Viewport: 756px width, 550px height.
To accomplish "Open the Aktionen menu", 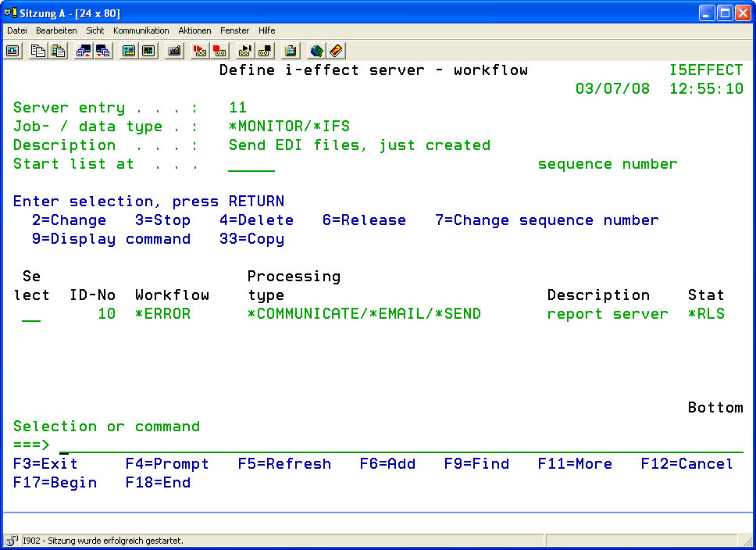I will pos(194,30).
